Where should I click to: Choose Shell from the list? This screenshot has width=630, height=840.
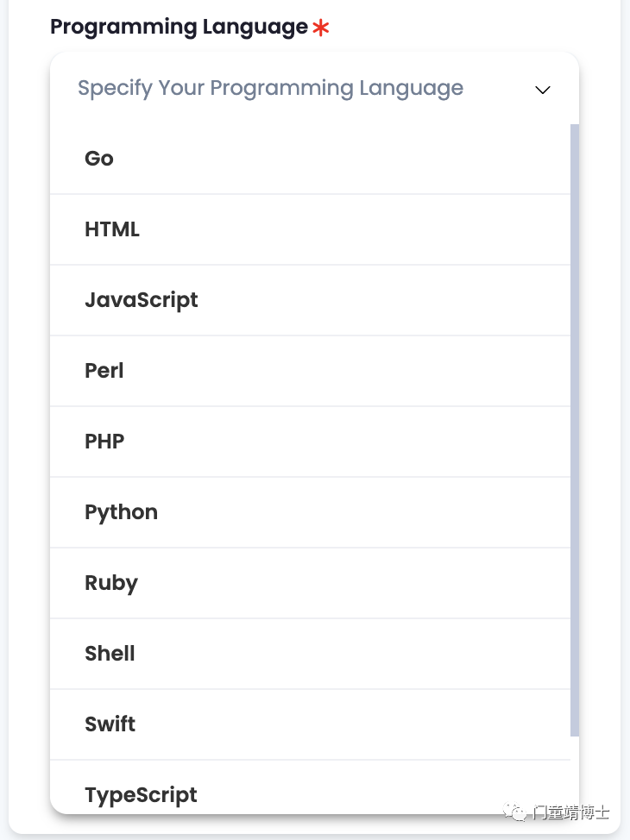coord(310,654)
